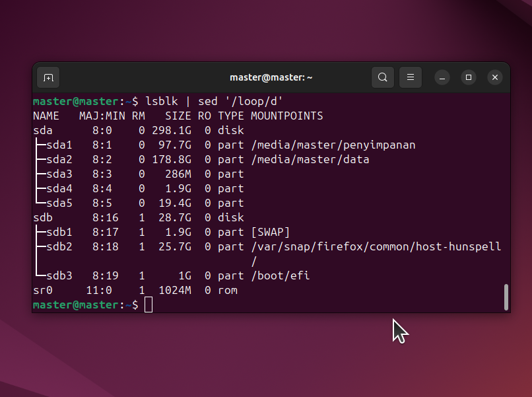The image size is (532, 397).
Task: Click the SIZE column header
Action: [178, 116]
